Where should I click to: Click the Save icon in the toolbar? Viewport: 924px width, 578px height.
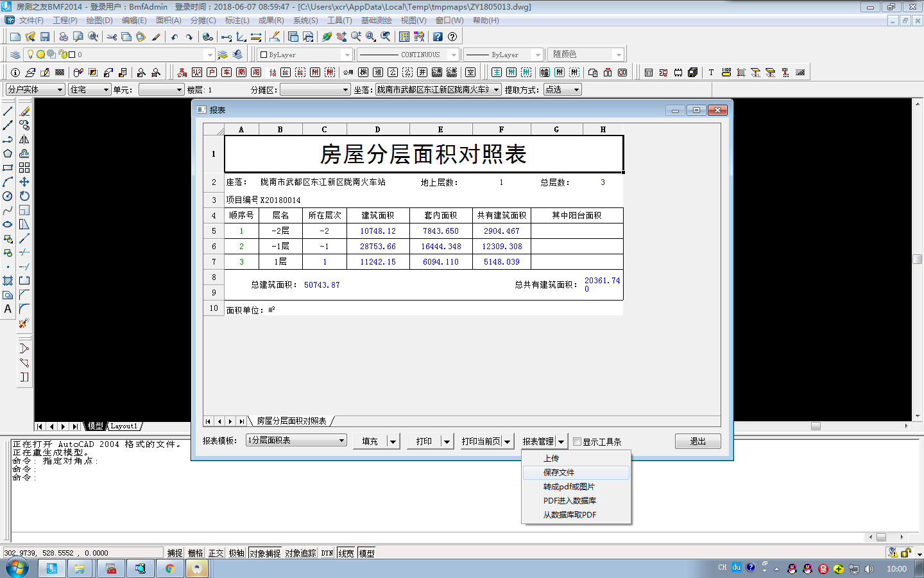click(x=45, y=37)
